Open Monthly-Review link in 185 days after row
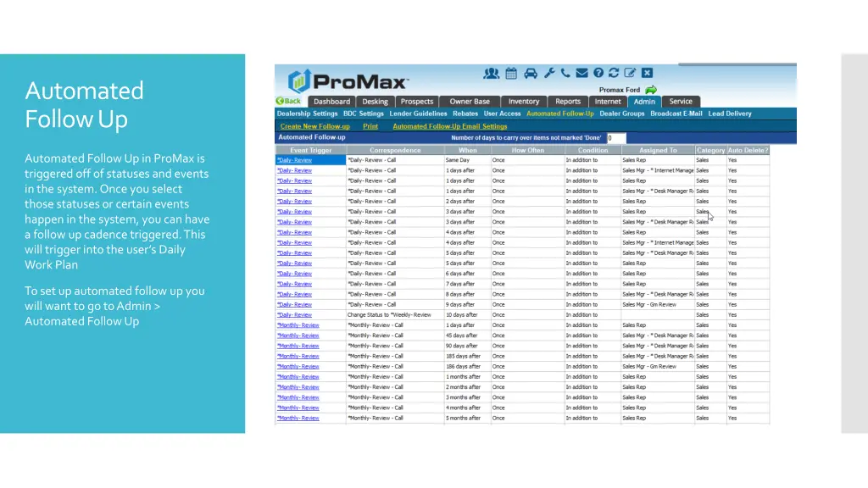Viewport: 868px width, 488px height. point(298,357)
